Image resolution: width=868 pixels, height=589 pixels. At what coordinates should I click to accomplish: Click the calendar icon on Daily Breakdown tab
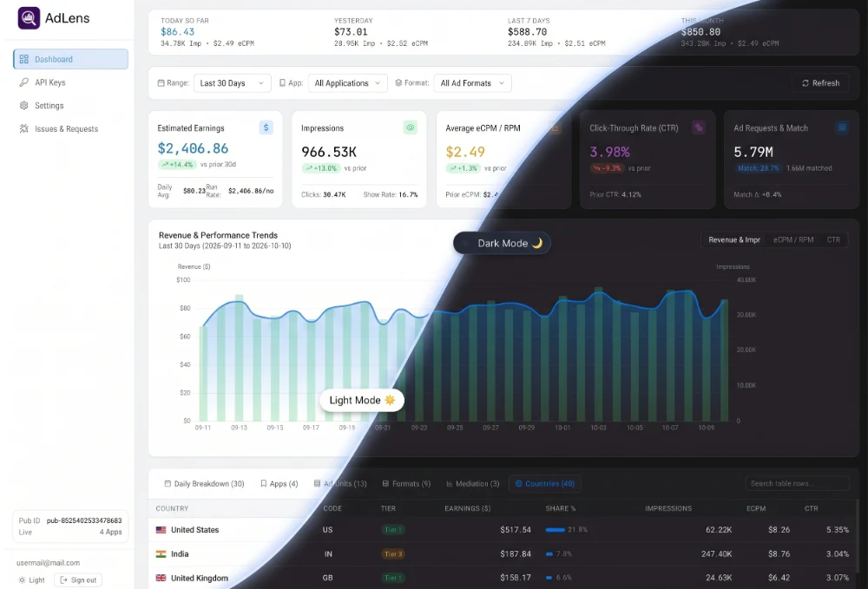[168, 484]
